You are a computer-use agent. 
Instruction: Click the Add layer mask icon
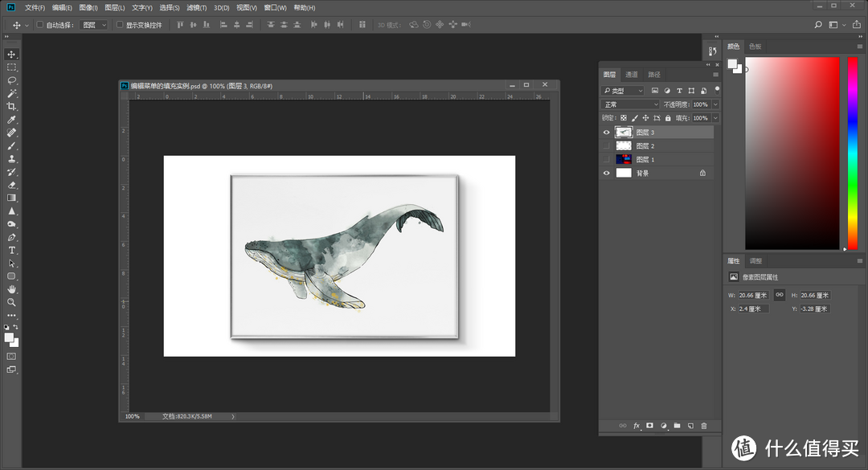pyautogui.click(x=649, y=425)
